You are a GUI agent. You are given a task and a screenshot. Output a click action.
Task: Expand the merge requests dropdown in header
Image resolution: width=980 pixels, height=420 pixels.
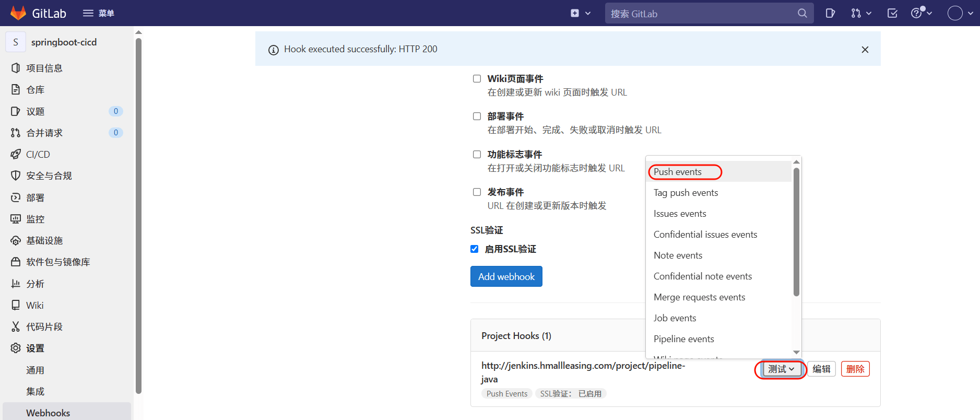pos(861,13)
